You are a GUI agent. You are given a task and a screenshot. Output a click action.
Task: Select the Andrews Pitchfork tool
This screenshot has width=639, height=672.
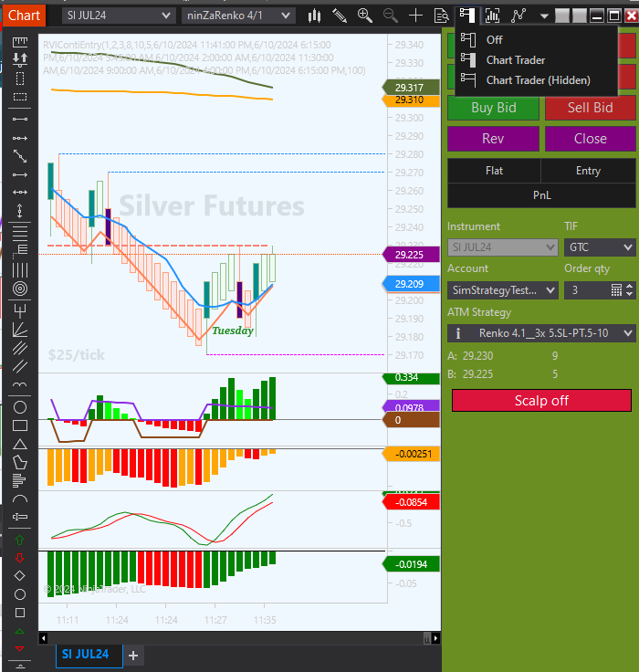20,310
